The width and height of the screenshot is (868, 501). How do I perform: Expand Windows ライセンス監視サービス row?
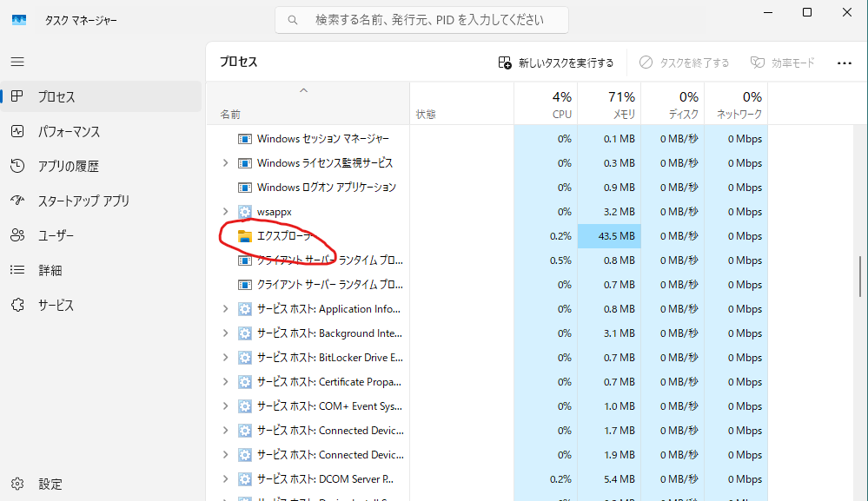coord(225,163)
